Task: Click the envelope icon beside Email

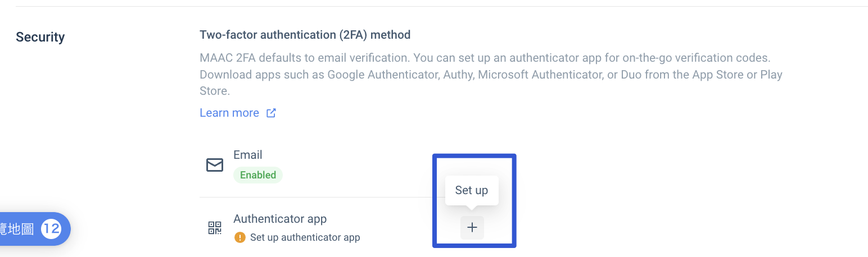Action: [215, 165]
